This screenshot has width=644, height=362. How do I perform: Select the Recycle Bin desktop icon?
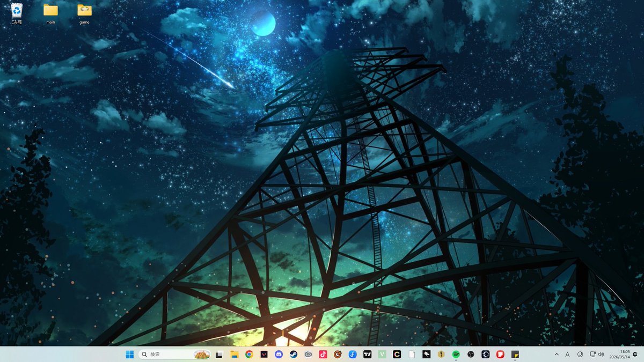[x=17, y=14]
